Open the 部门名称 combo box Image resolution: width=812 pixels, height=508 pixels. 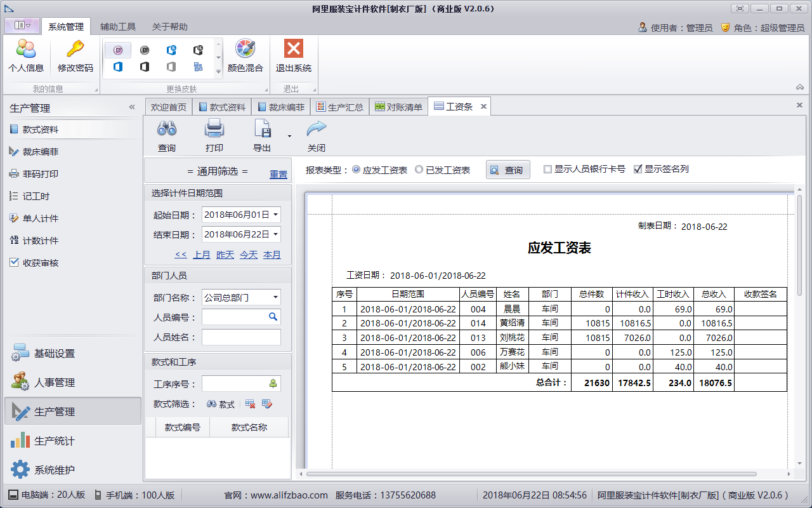pos(275,297)
